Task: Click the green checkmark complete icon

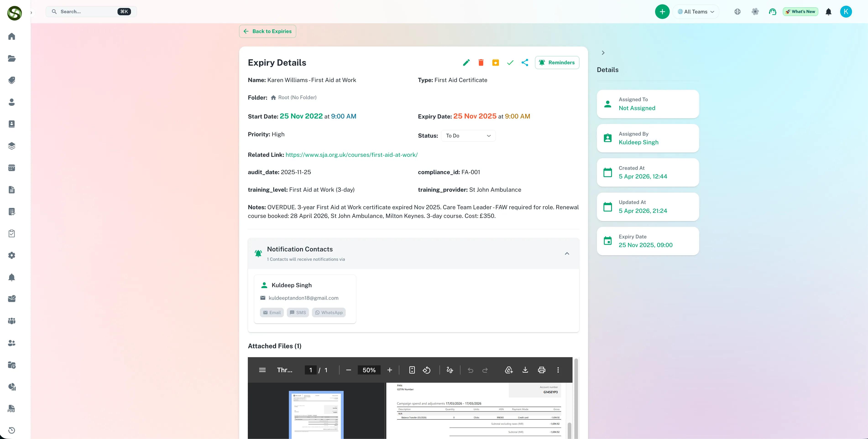Action: click(510, 63)
